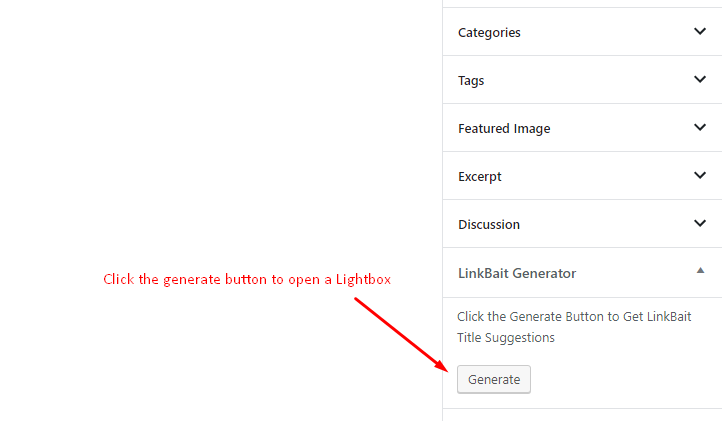Expand the Categories panel chevron
The width and height of the screenshot is (722, 421).
point(700,32)
